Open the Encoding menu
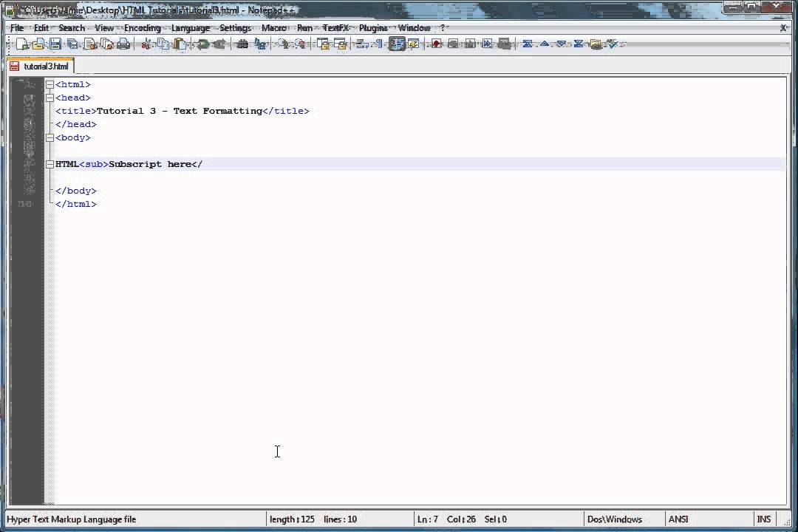Screen dimensions: 798x532 [x=143, y=28]
